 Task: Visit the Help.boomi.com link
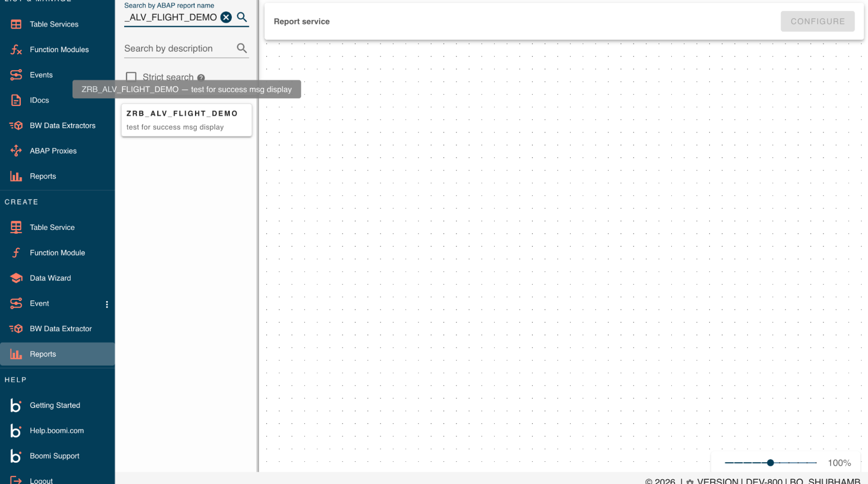pos(57,431)
